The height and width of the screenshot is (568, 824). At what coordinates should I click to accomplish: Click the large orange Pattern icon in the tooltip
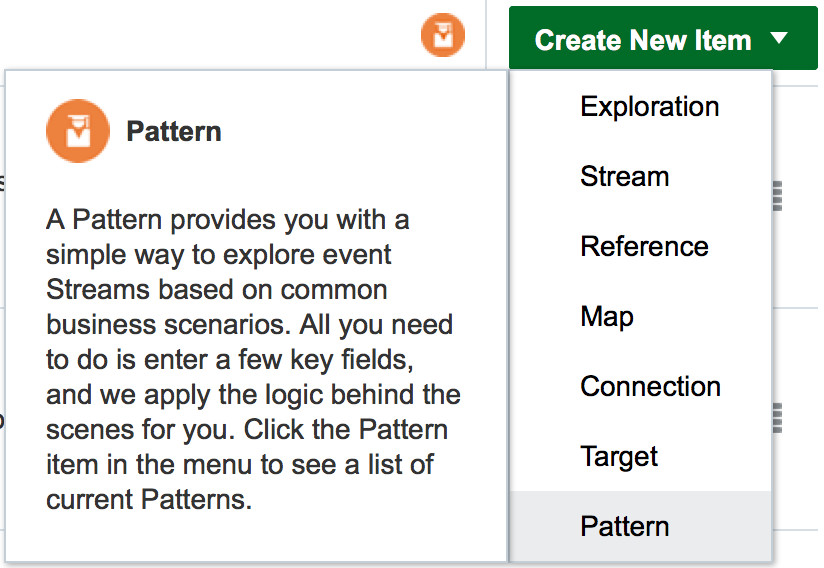coord(78,131)
